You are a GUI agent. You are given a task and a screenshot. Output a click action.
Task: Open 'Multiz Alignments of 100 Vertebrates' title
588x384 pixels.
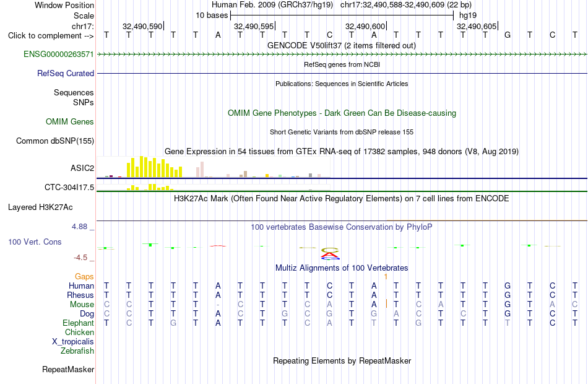click(x=342, y=268)
